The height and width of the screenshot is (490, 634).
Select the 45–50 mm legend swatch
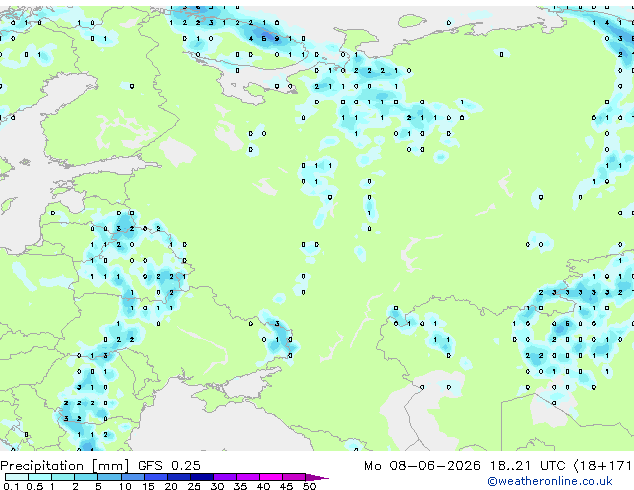[x=294, y=477]
